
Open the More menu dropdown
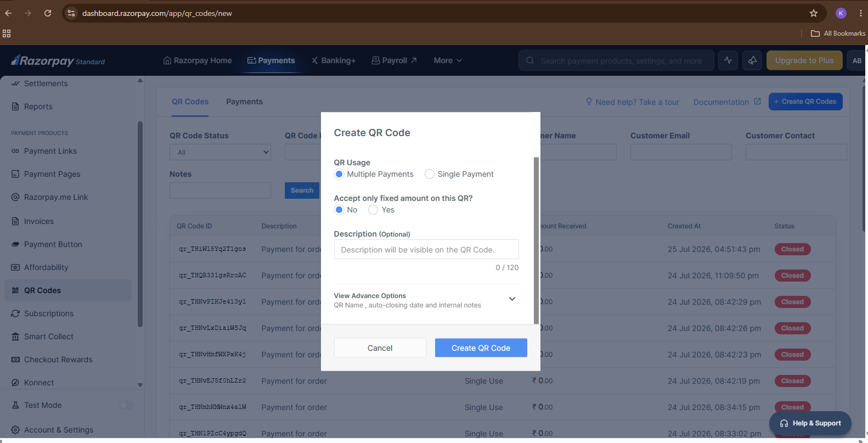448,60
